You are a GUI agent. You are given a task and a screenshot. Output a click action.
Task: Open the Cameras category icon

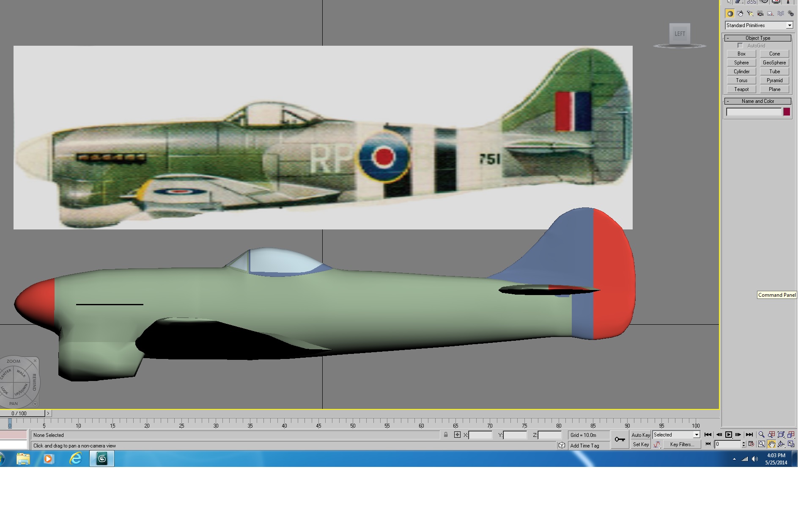pos(760,14)
